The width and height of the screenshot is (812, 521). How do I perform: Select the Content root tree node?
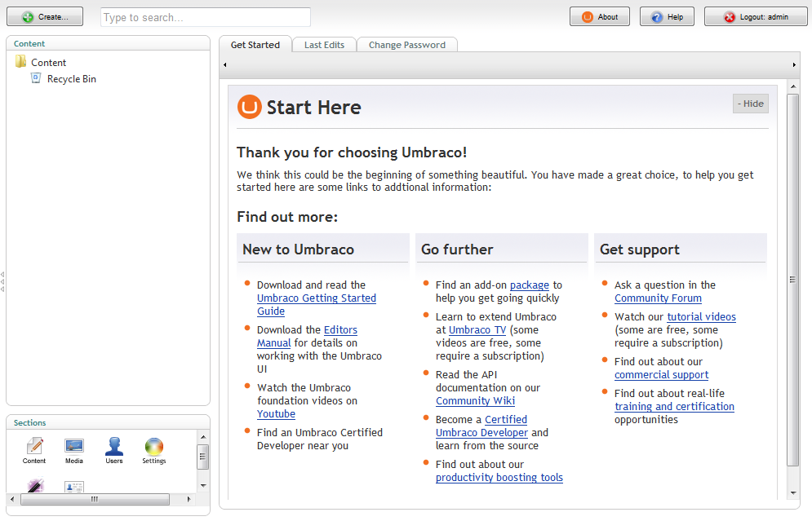pos(49,63)
